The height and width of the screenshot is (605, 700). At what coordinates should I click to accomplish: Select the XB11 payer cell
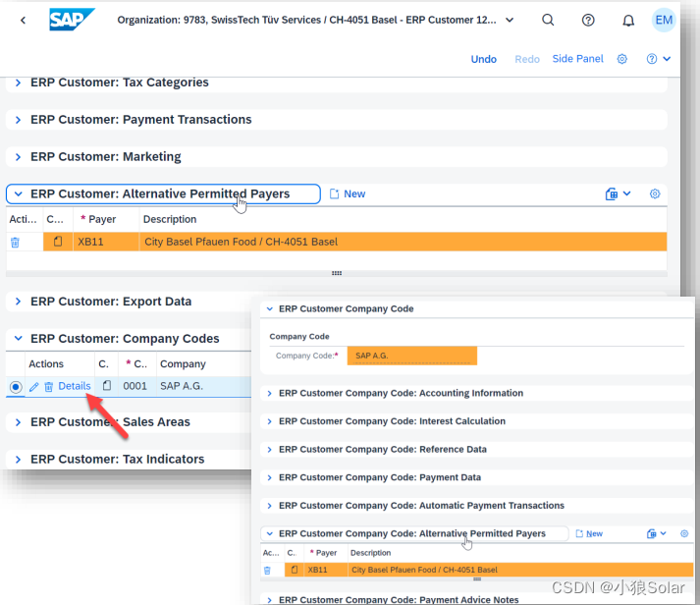click(x=106, y=242)
